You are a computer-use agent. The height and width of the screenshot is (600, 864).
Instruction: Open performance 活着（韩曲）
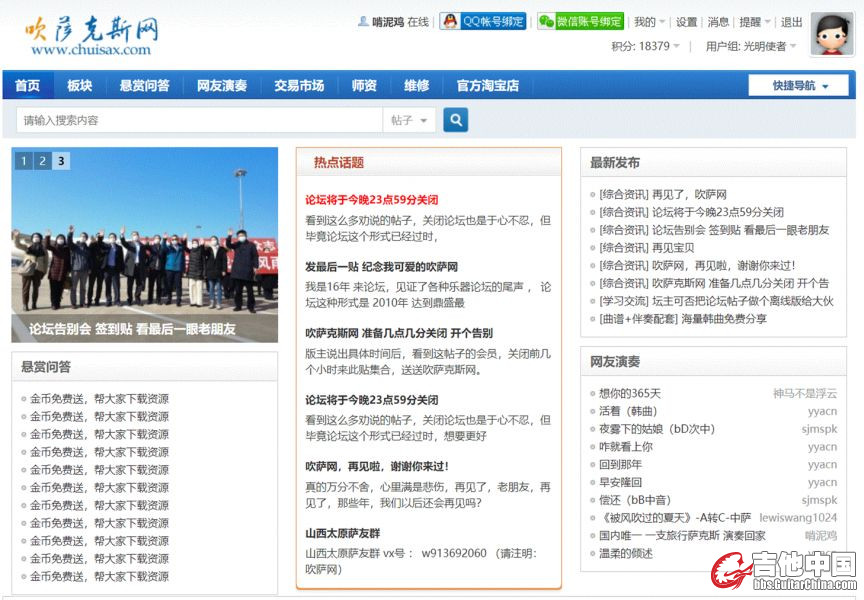628,411
